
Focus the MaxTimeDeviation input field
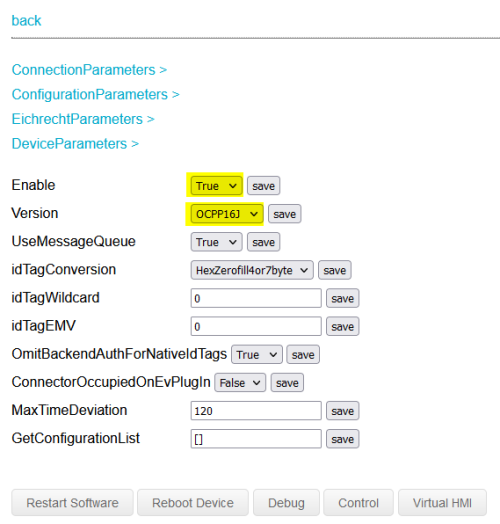coord(256,411)
